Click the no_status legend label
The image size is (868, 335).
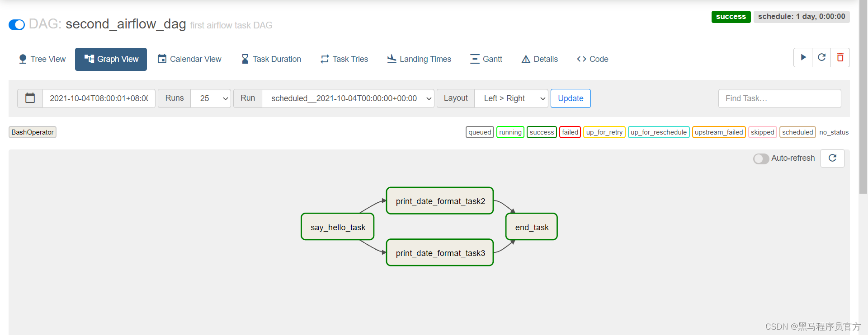pyautogui.click(x=834, y=132)
